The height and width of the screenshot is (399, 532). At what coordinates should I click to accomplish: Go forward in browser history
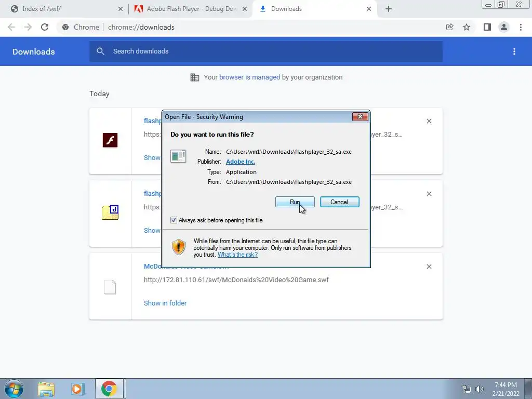point(28,27)
